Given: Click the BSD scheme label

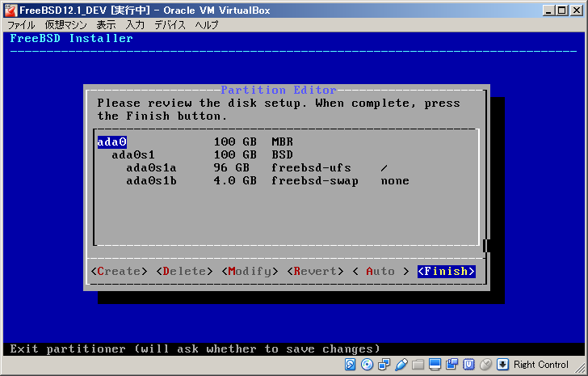Looking at the screenshot, I should pyautogui.click(x=283, y=154).
